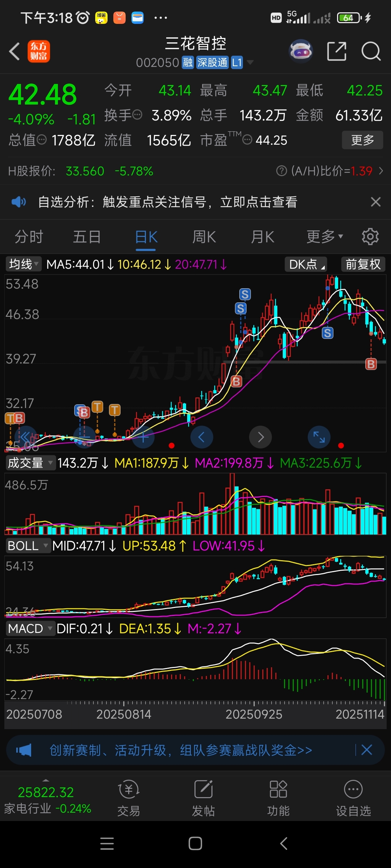The height and width of the screenshot is (868, 391).
Task: Change the 前复权 adjustment setting
Action: pyautogui.click(x=363, y=264)
